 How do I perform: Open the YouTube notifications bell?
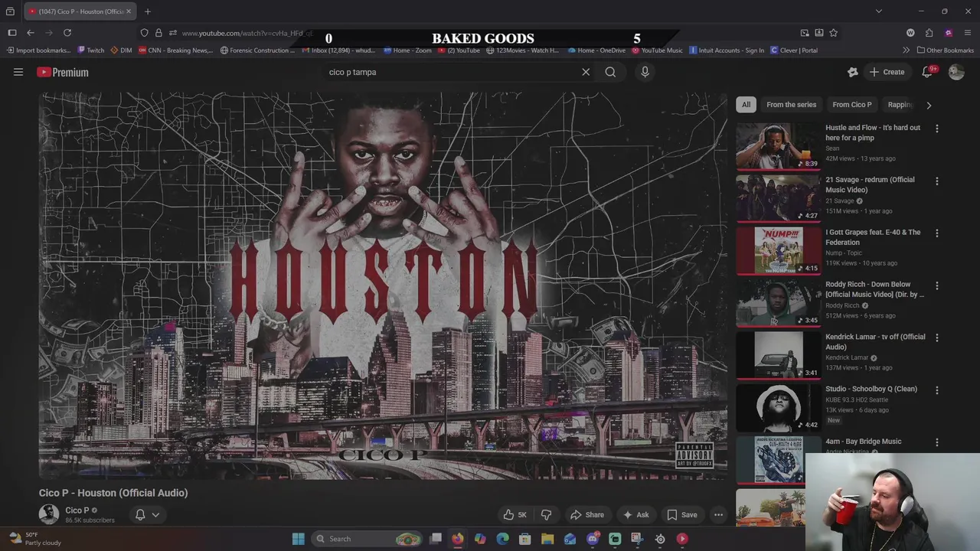click(927, 72)
